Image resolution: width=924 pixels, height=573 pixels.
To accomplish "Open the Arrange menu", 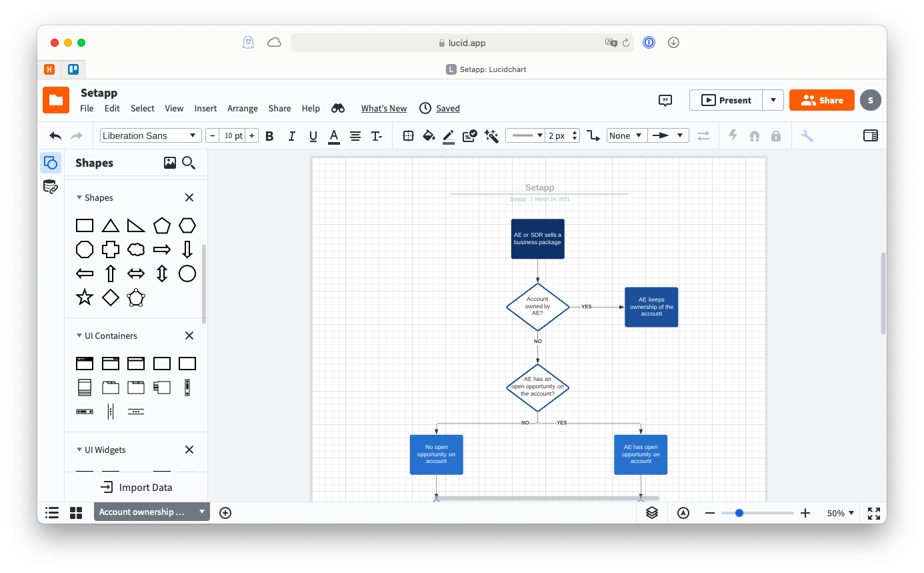I will point(243,108).
